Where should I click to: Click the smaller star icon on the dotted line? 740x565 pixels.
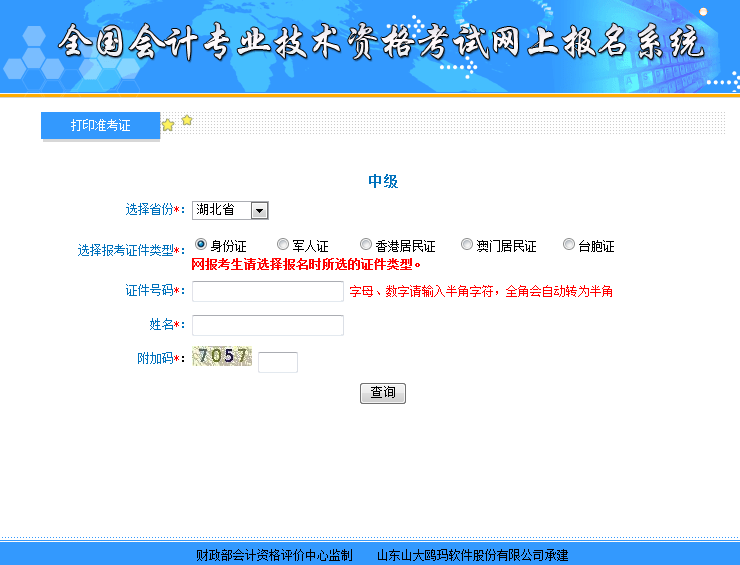click(187, 120)
